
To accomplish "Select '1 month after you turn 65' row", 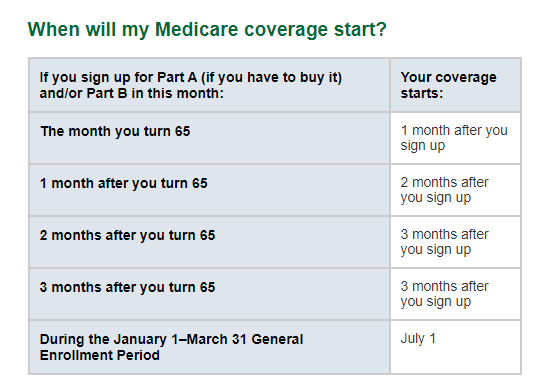I will (210, 190).
